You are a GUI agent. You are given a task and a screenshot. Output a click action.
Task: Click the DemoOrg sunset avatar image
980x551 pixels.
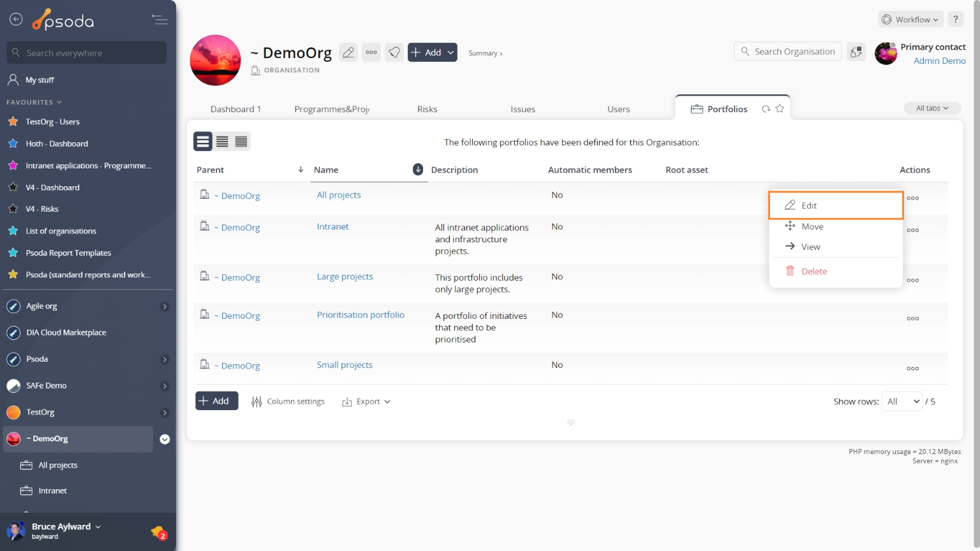(x=216, y=60)
